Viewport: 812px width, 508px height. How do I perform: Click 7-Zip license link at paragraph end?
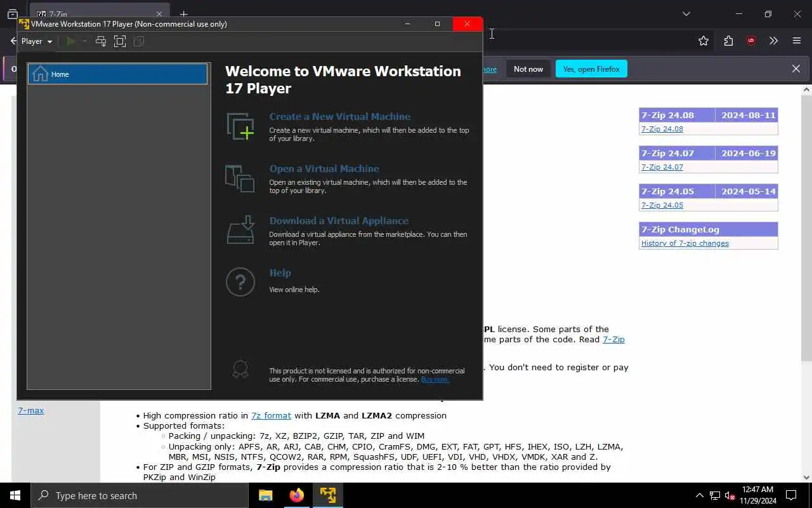pos(613,339)
